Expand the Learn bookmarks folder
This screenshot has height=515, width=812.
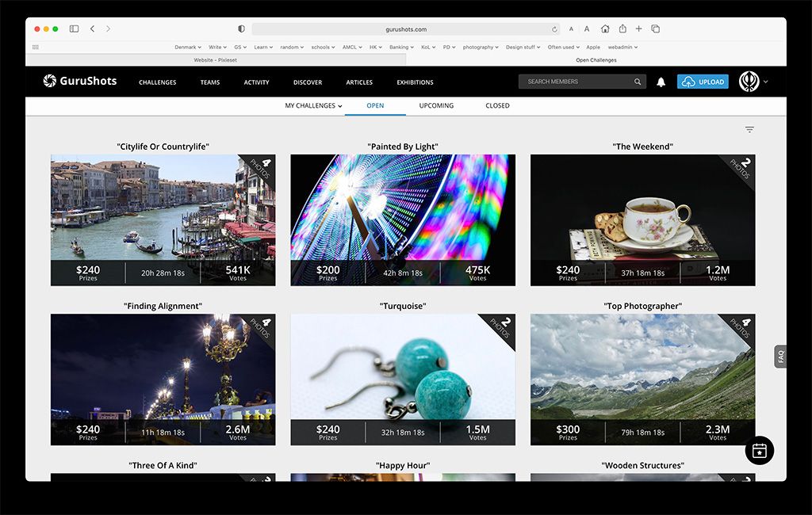[x=263, y=47]
